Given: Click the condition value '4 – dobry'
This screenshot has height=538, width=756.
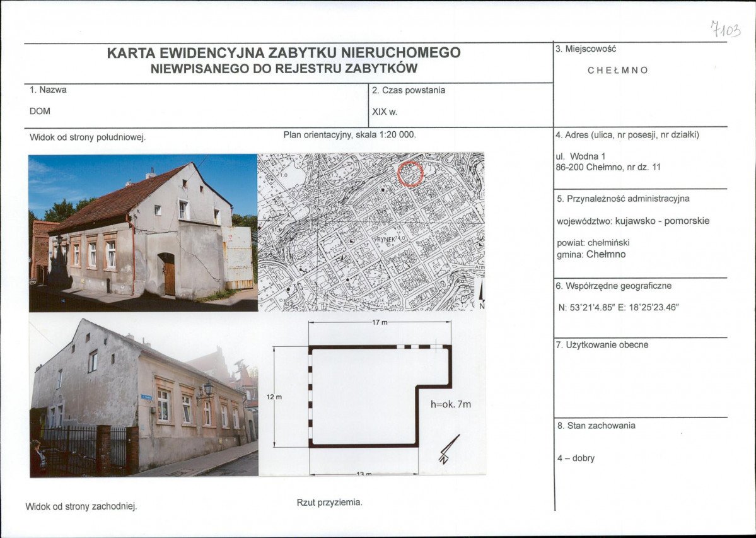Looking at the screenshot, I should point(576,458).
